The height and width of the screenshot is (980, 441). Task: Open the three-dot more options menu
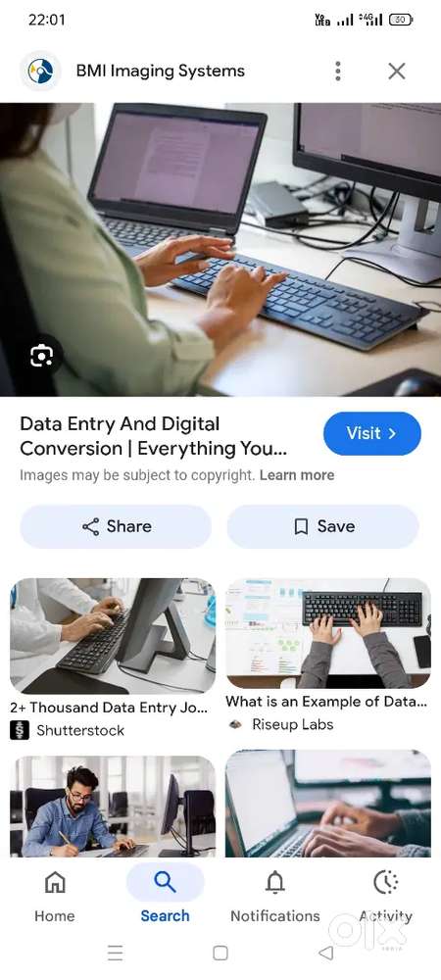click(x=337, y=72)
